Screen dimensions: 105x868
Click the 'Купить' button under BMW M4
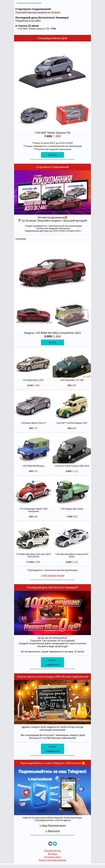click(52, 342)
